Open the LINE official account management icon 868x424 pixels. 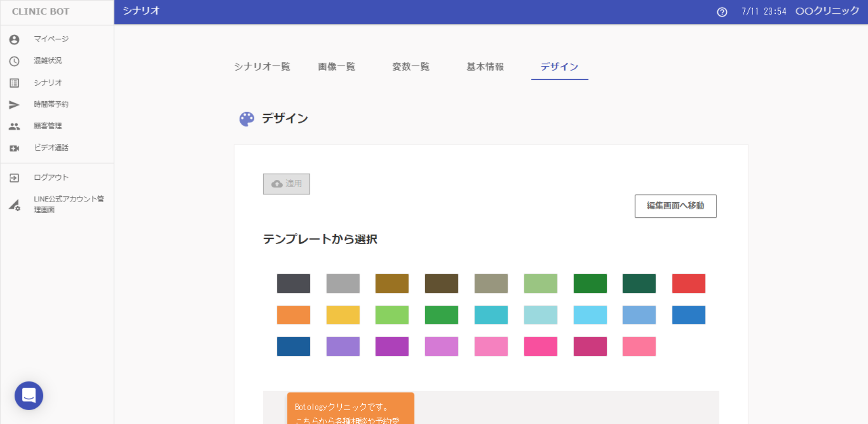point(14,205)
